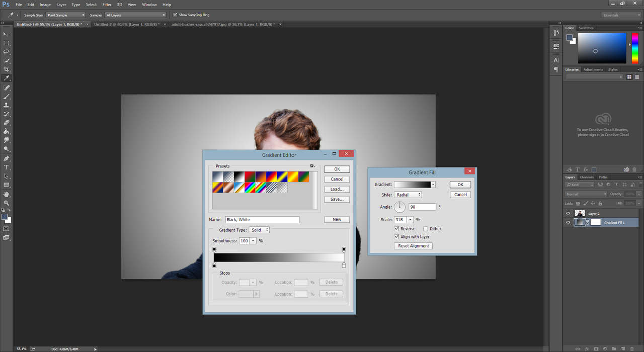Image resolution: width=644 pixels, height=352 pixels.
Task: Select the Lasso tool
Action: [x=7, y=52]
